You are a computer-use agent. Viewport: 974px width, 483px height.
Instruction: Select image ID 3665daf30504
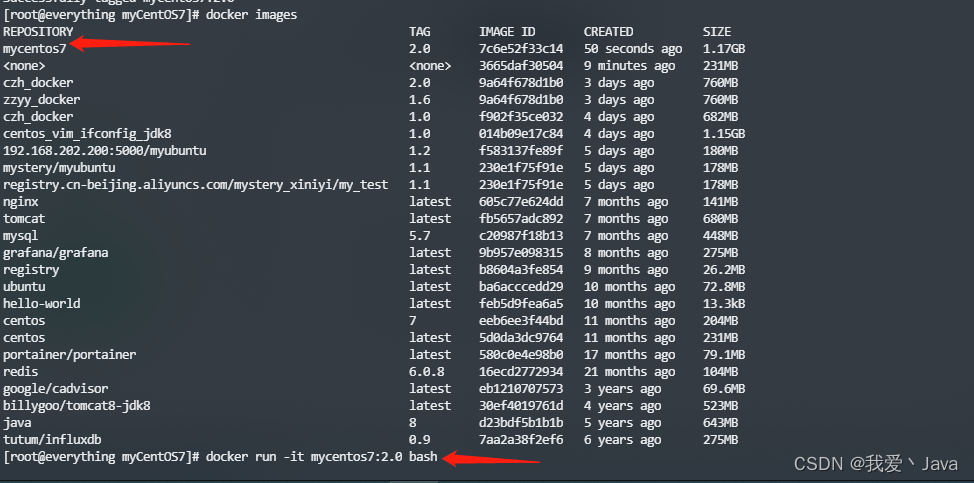coord(521,66)
